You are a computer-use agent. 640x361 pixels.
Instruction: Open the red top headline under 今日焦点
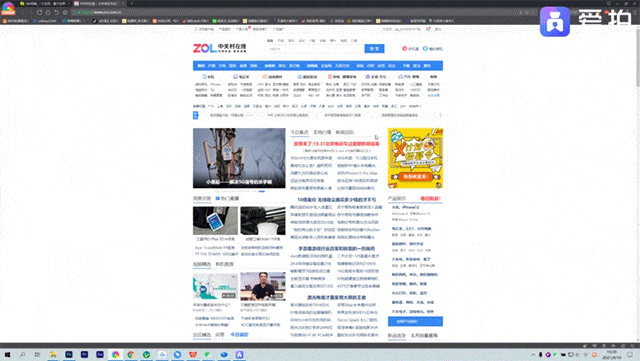336,144
